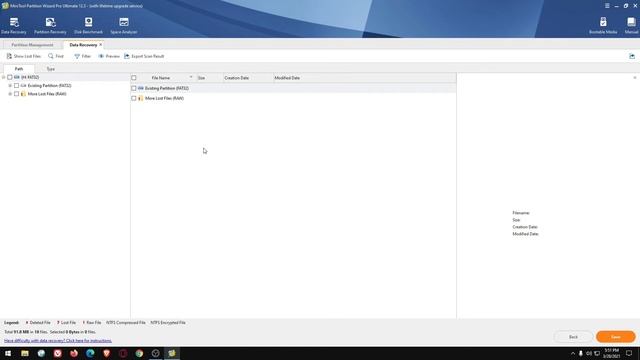Sort by the Size column header
Screen dimensions: 640x360
click(209, 78)
